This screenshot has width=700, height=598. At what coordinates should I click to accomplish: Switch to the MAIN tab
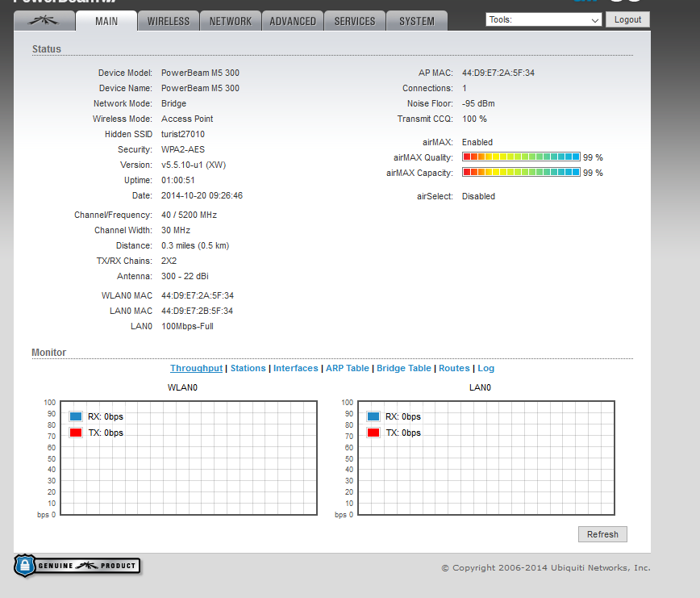click(x=106, y=21)
